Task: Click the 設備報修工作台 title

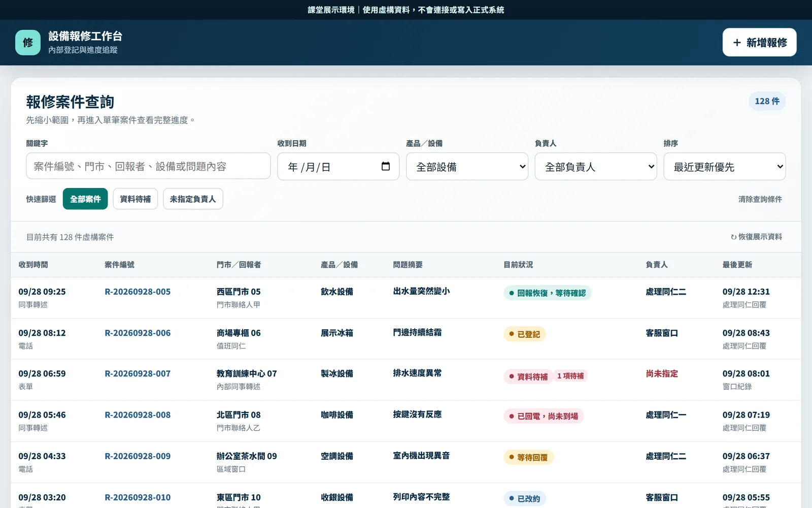Action: pyautogui.click(x=85, y=36)
